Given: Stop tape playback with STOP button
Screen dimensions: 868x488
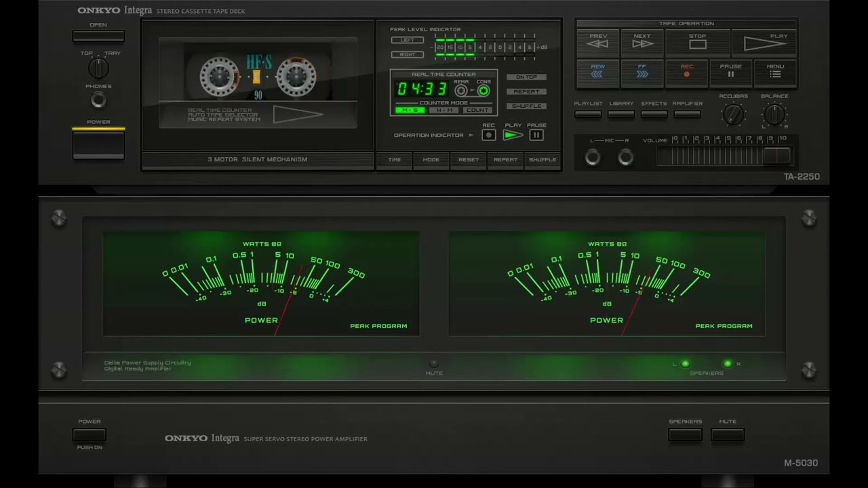Looking at the screenshot, I should [697, 43].
